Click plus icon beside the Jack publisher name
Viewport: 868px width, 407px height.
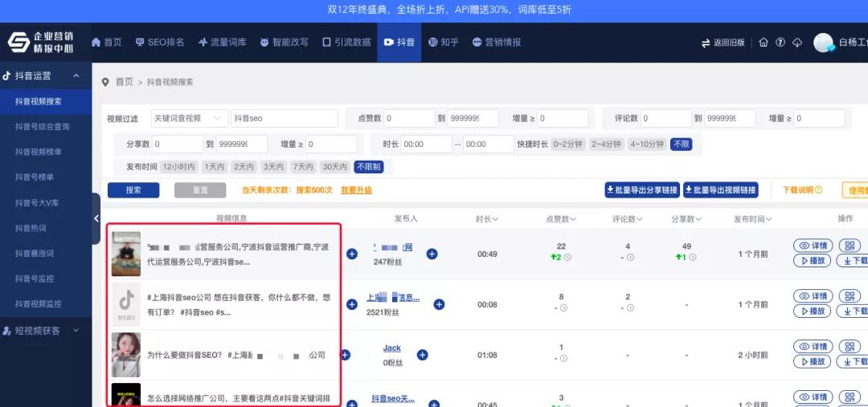[x=422, y=355]
